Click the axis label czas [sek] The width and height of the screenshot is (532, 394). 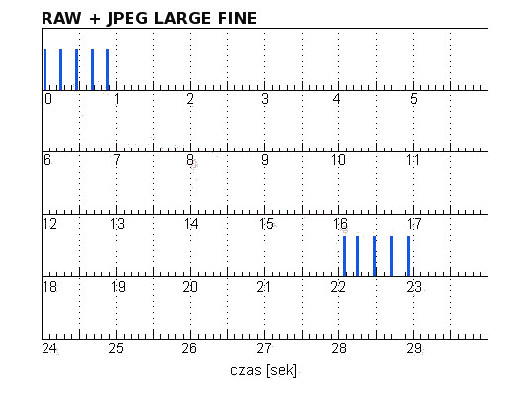click(263, 370)
